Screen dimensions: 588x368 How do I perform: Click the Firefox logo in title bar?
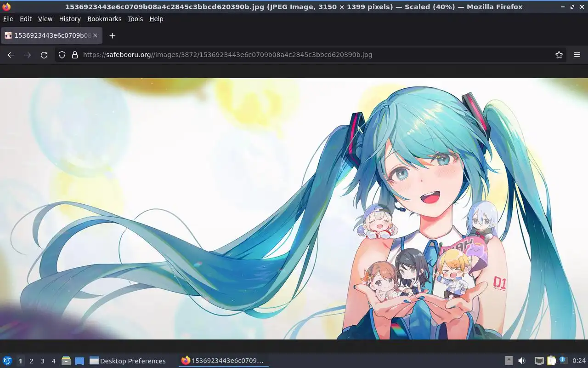point(6,7)
